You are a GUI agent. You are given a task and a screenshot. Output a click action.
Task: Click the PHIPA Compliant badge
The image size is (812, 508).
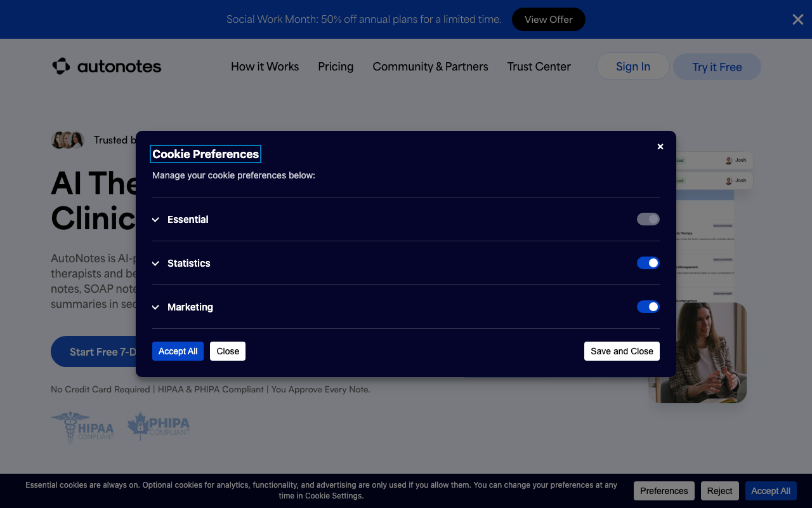[x=159, y=427]
